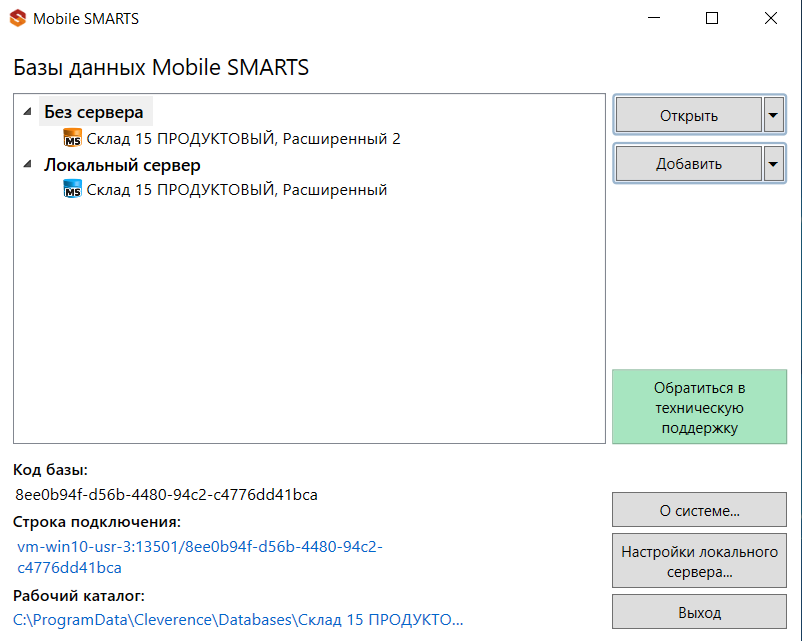This screenshot has height=641, width=802.
Task: Click the orange MS database icon
Action: [72, 138]
